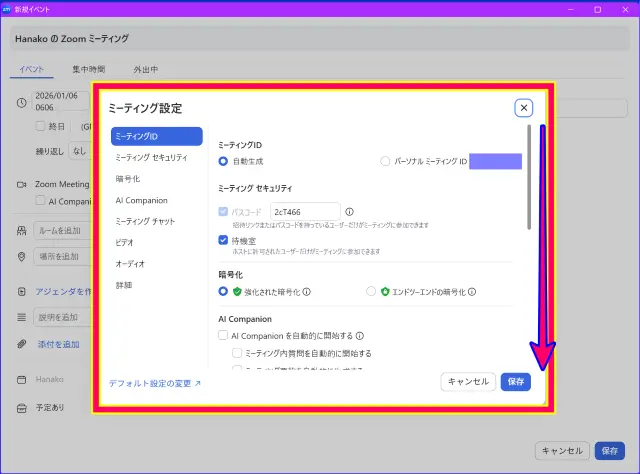Toggle the パスコード checkbox
This screenshot has width=640, height=474.
pyautogui.click(x=223, y=211)
